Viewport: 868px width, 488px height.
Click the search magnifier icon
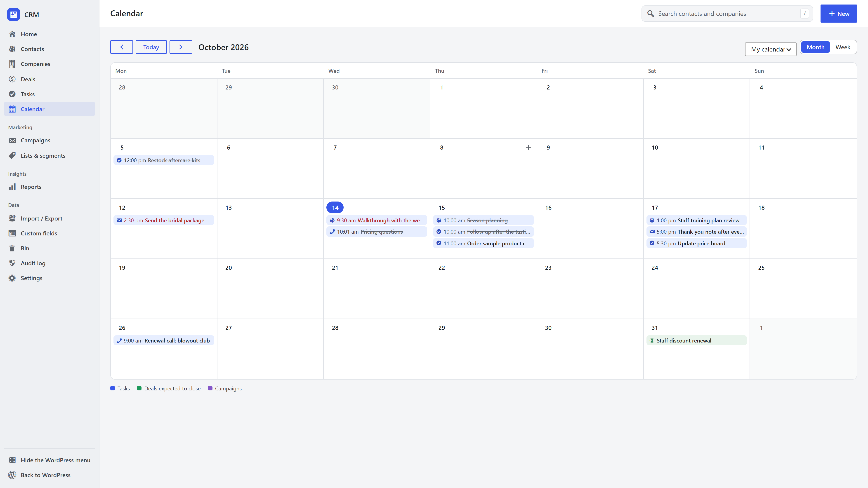[651, 14]
